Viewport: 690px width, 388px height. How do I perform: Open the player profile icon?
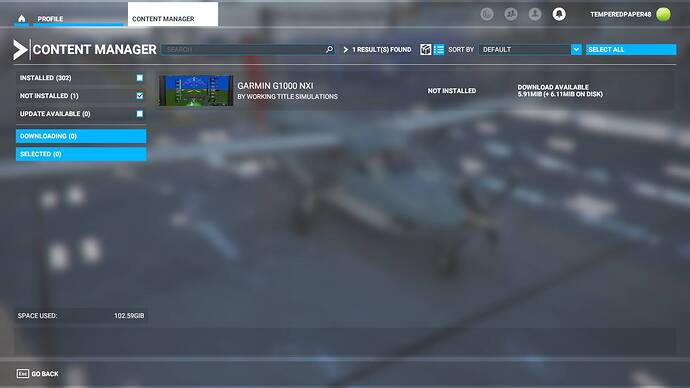point(535,15)
